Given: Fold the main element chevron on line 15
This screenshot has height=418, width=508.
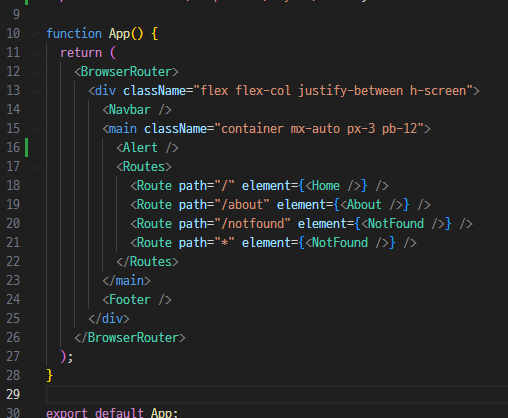Looking at the screenshot, I should (x=35, y=129).
